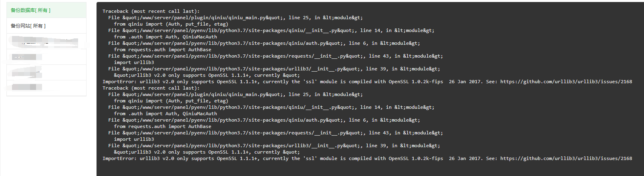Click the first 'from qiniu import (Auth, put_file, etag)' line
The image size is (644, 176).
[x=171, y=24]
